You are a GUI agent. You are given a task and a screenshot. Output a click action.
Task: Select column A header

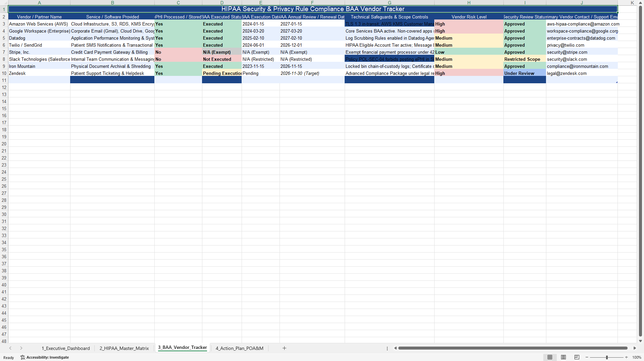point(39,3)
